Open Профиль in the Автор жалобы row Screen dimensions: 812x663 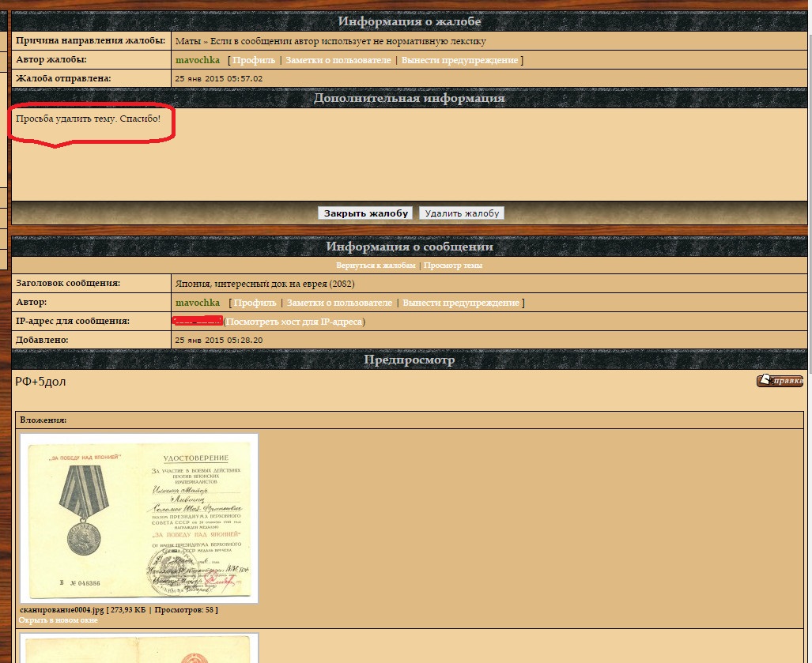(x=254, y=60)
